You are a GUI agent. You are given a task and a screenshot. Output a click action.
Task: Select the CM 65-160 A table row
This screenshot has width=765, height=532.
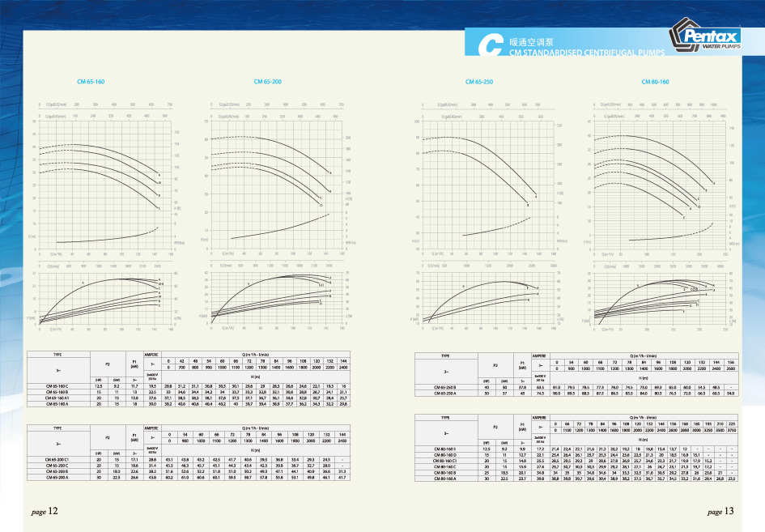57,402
